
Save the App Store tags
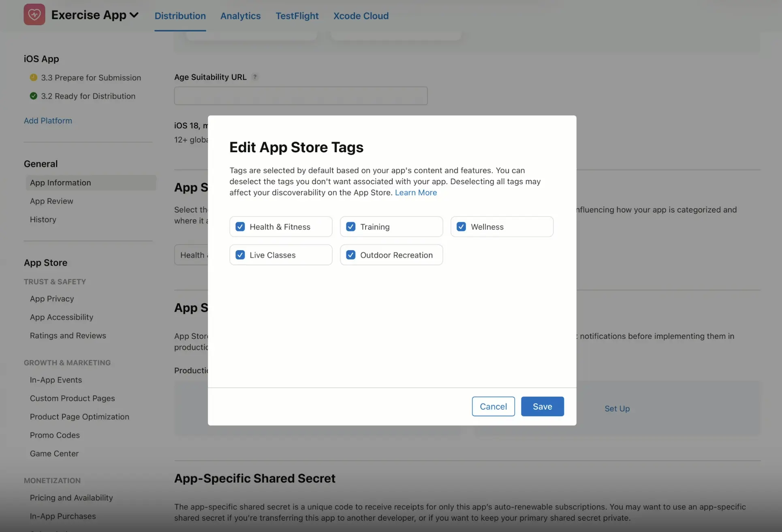pyautogui.click(x=542, y=406)
